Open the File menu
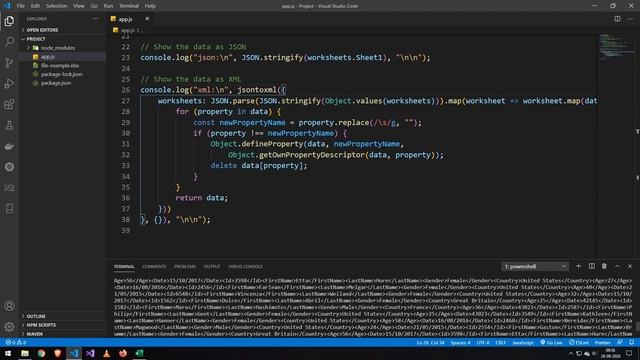This screenshot has height=360, width=640. coord(21,6)
